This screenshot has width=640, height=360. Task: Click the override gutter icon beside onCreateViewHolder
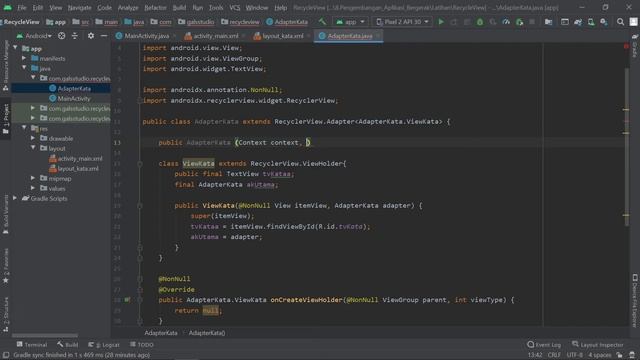tap(127, 300)
